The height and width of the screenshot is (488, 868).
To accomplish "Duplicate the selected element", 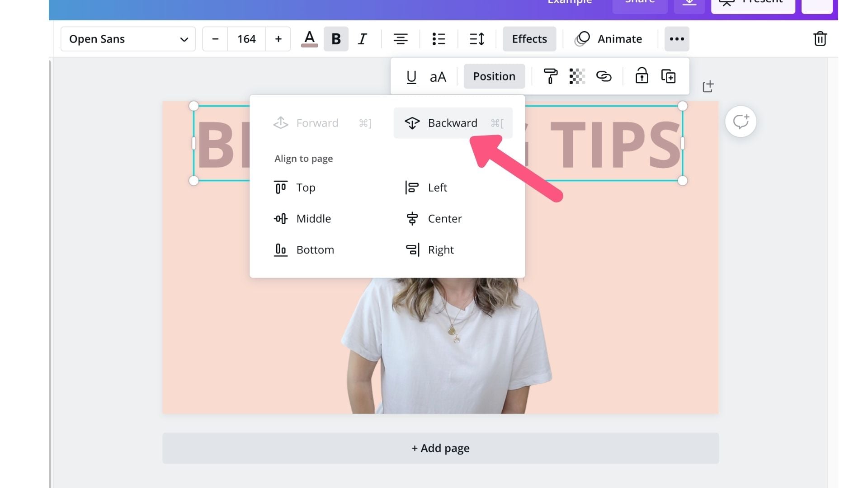I will [x=668, y=76].
